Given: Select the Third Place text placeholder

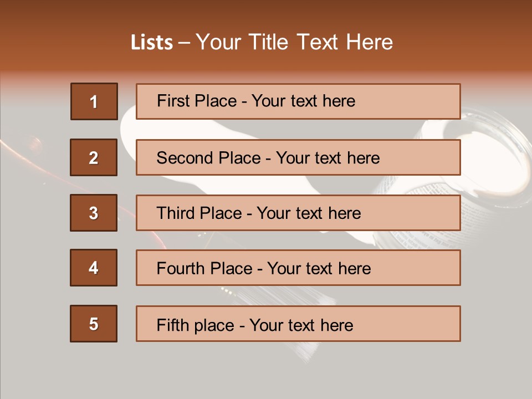Looking at the screenshot, I should coord(298,213).
